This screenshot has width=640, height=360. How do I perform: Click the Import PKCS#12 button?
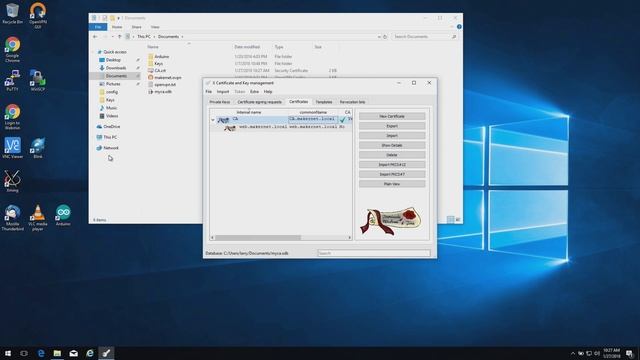392,164
